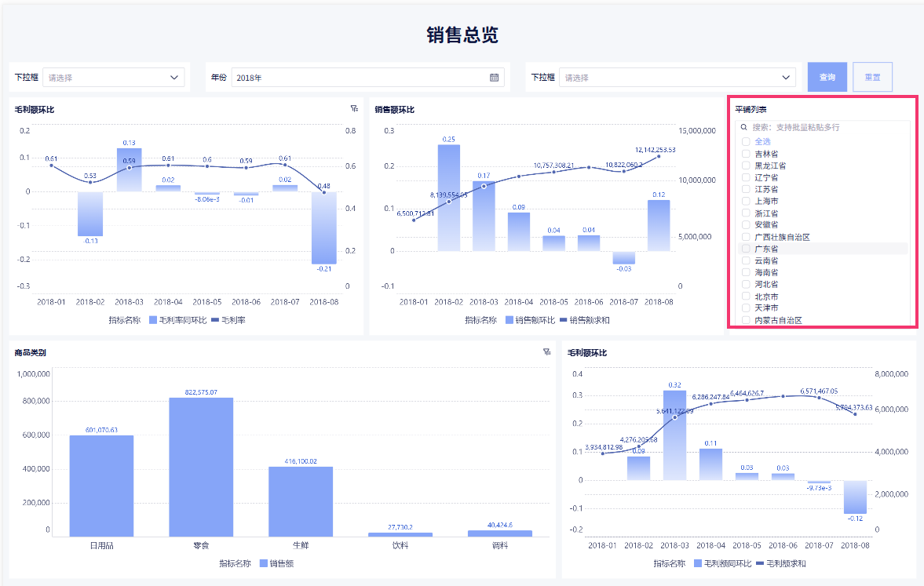The image size is (924, 586).
Task: Click the 重置 button
Action: pos(873,77)
